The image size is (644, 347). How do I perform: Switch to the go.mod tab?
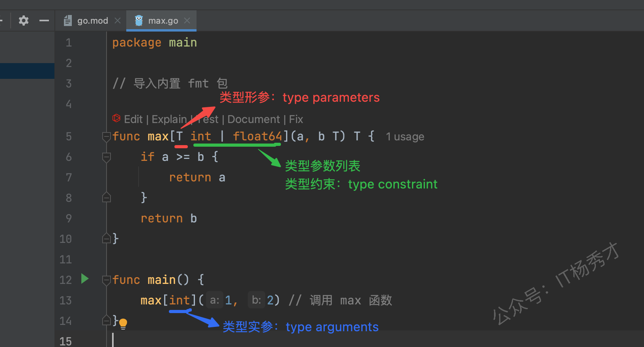tap(92, 21)
